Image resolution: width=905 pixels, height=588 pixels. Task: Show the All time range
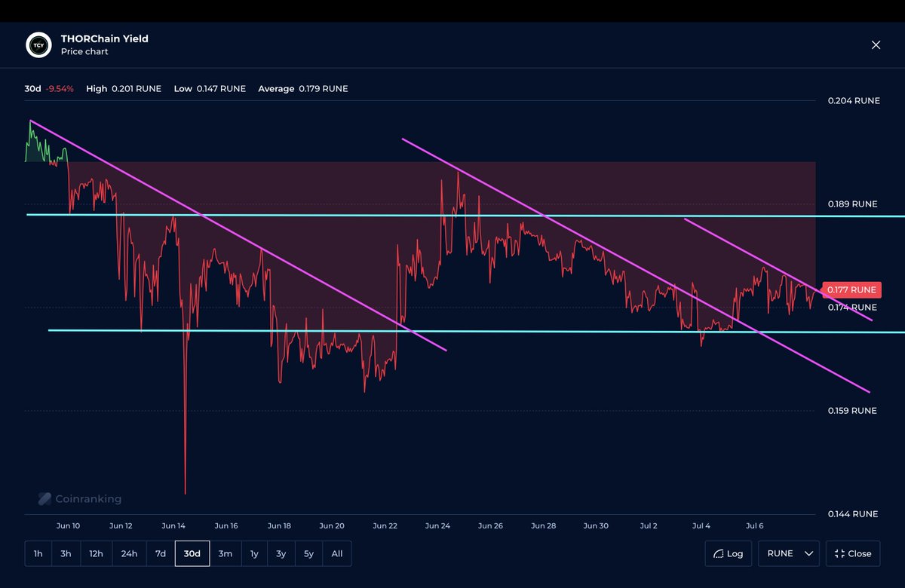pyautogui.click(x=337, y=553)
